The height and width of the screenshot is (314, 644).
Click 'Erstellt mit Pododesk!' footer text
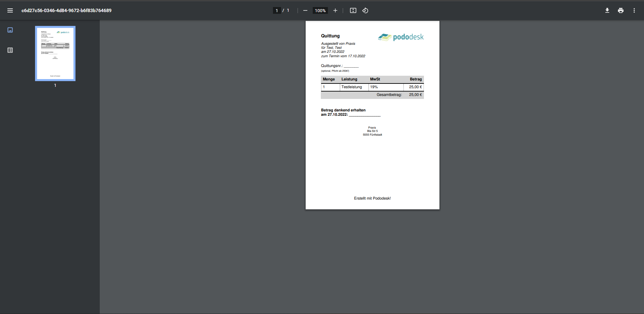pos(372,198)
